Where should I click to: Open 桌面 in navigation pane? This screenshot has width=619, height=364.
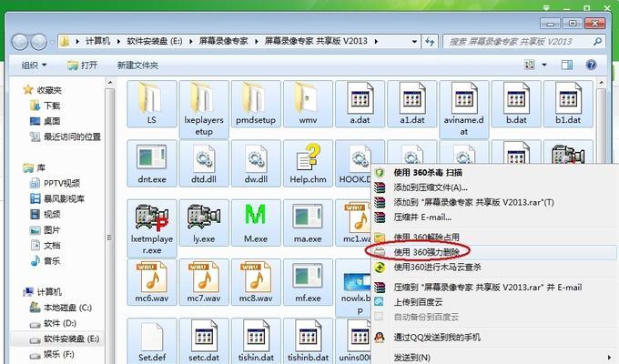(x=46, y=121)
